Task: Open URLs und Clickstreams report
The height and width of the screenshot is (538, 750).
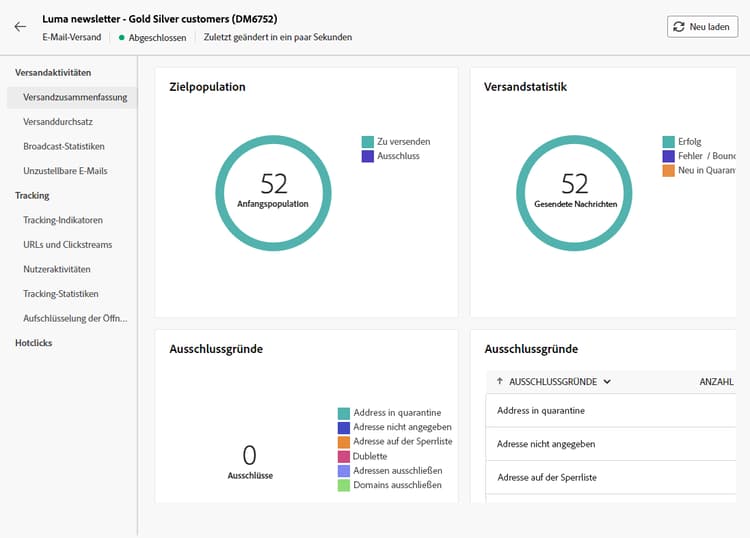Action: coord(67,244)
